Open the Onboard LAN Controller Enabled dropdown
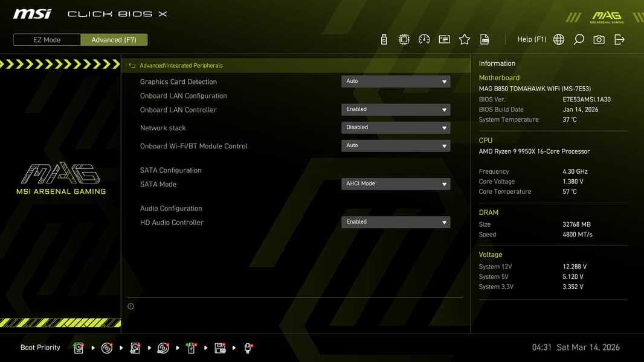This screenshot has height=362, width=644. tap(396, 109)
